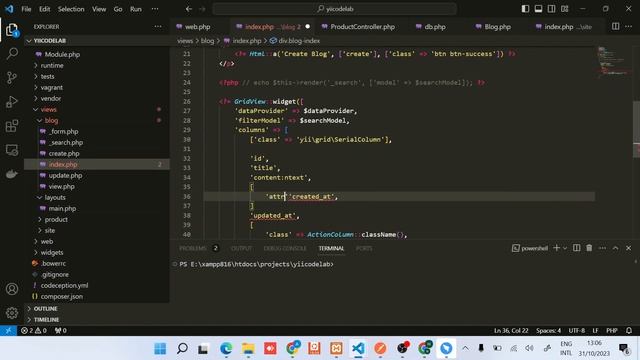
Task: Click the yiicodelab command center search box
Action: [x=334, y=9]
